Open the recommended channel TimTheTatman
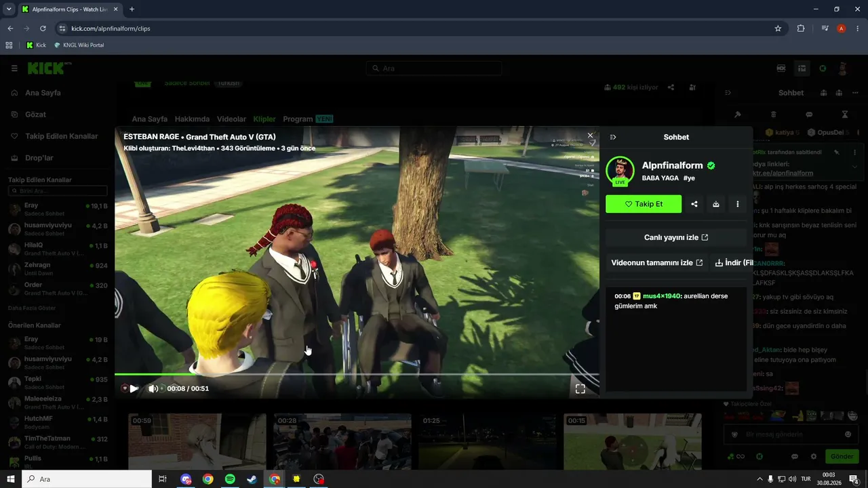The width and height of the screenshot is (868, 488). (x=58, y=443)
